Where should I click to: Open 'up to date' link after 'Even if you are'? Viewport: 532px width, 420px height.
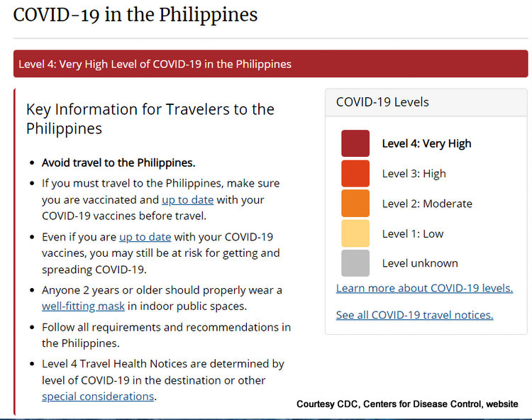click(145, 237)
